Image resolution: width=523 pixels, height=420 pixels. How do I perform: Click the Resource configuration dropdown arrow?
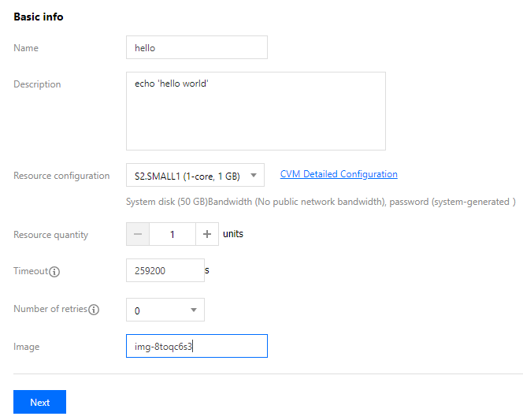pos(254,175)
